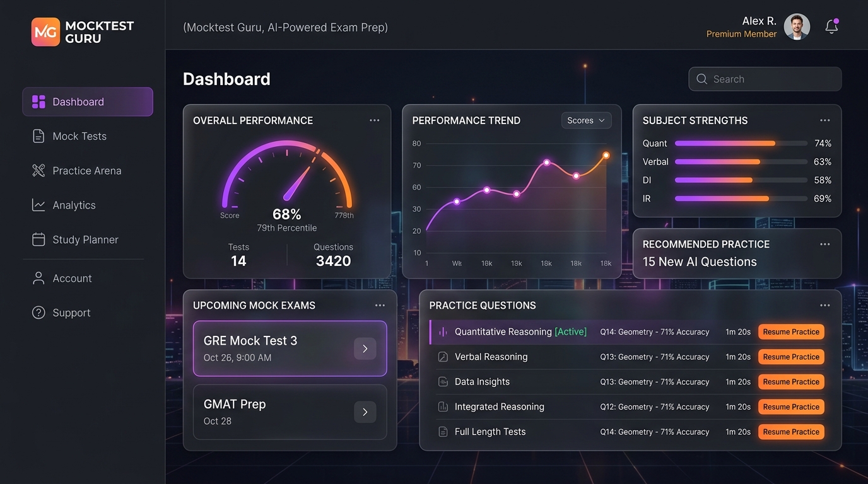The height and width of the screenshot is (484, 868).
Task: Click the Full Length Tests row icon
Action: point(443,432)
